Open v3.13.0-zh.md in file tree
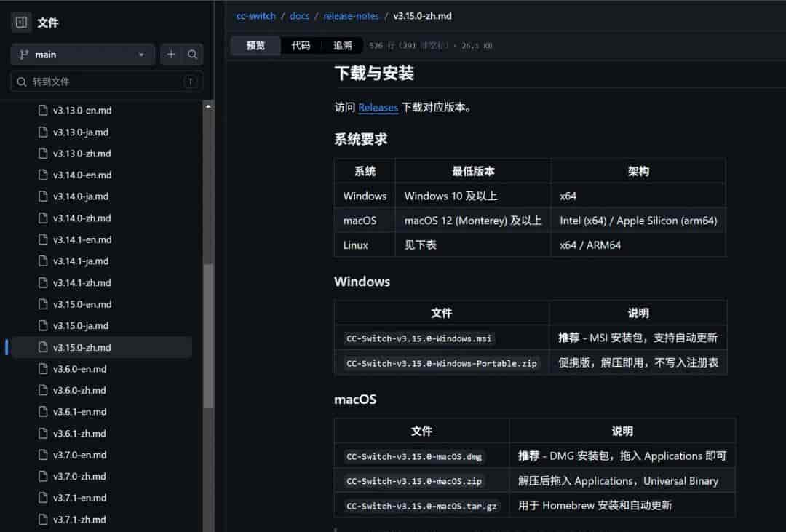The height and width of the screenshot is (532, 786). (x=82, y=154)
